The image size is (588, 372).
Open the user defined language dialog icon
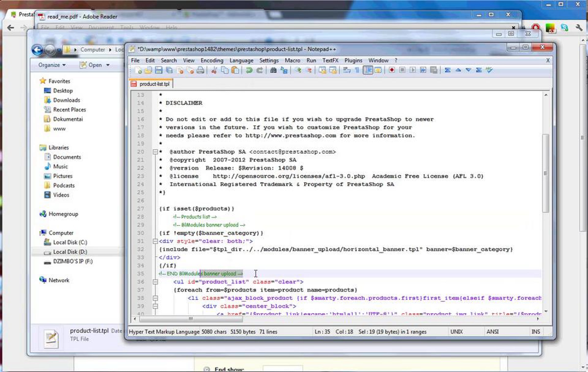point(378,70)
